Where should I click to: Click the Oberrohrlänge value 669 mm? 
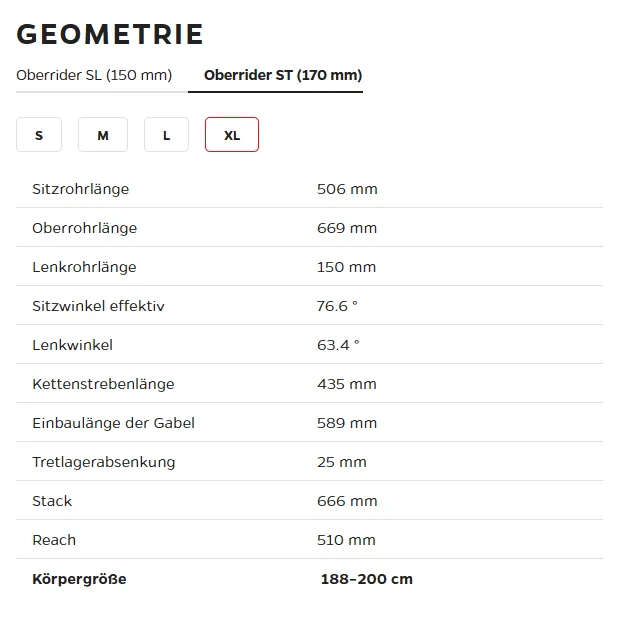click(x=347, y=228)
